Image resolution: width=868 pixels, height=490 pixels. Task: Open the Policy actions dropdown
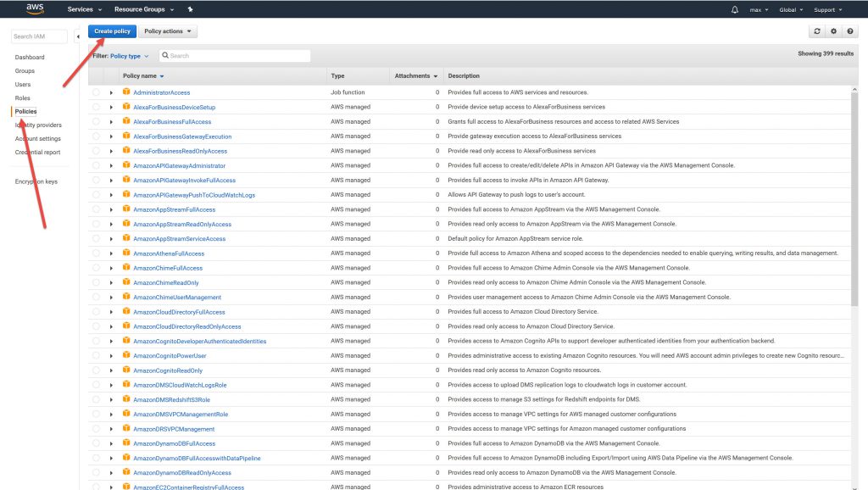tap(168, 31)
